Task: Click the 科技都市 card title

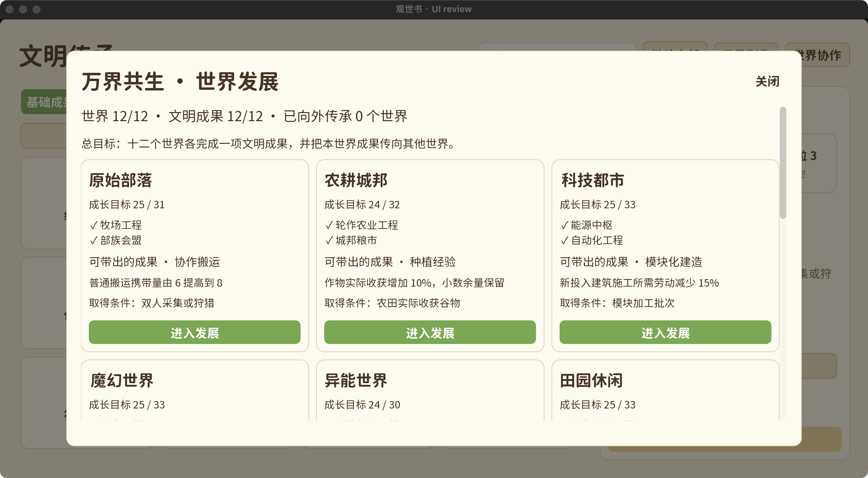Action: point(592,180)
